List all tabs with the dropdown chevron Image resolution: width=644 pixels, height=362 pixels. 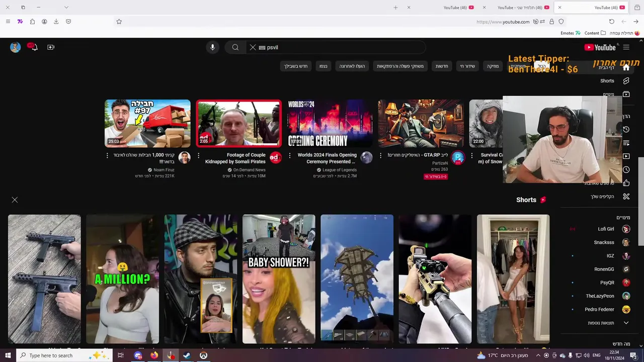click(66, 8)
